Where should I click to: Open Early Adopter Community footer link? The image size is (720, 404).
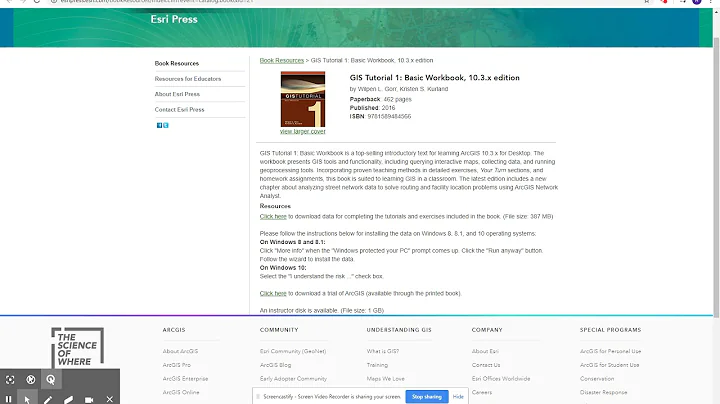pos(293,379)
